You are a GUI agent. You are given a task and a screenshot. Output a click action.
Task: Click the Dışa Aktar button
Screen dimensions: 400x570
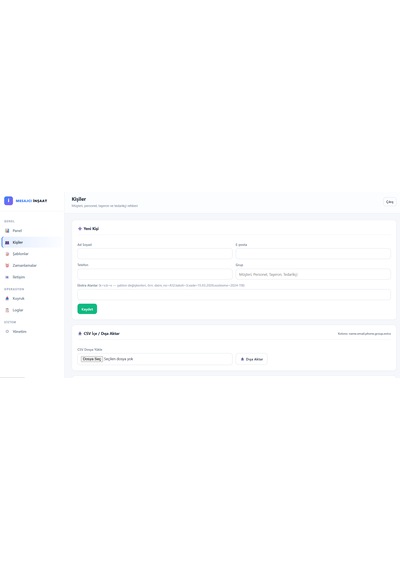pyautogui.click(x=252, y=359)
